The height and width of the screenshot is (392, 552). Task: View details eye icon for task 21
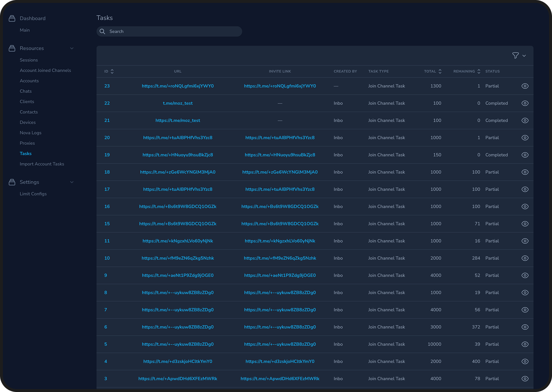525,121
